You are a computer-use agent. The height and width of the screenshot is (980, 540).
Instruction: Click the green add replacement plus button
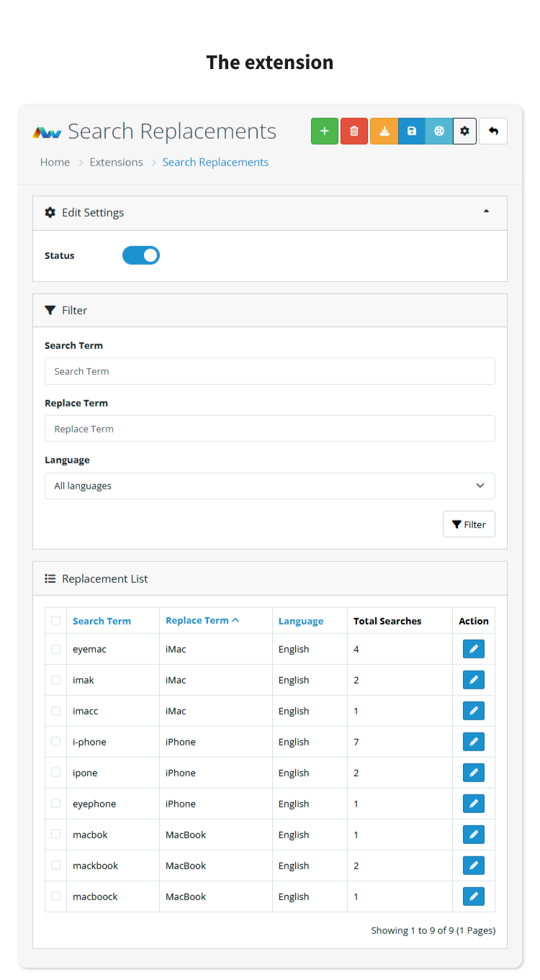pyautogui.click(x=325, y=131)
